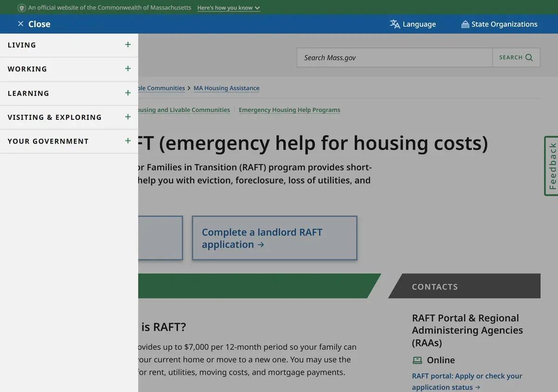Open Complete a landlord RAFT application
558x392 pixels.
[274, 238]
